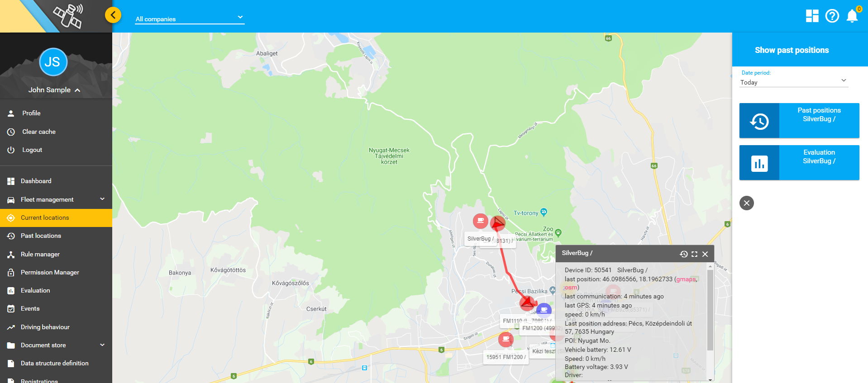This screenshot has height=383, width=868.
Task: Close the SilverBug info popup
Action: tap(705, 254)
